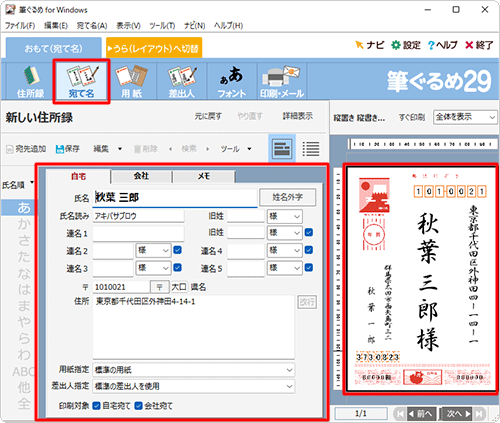
Task: Switch to the 会社 tab
Action: pyautogui.click(x=141, y=176)
